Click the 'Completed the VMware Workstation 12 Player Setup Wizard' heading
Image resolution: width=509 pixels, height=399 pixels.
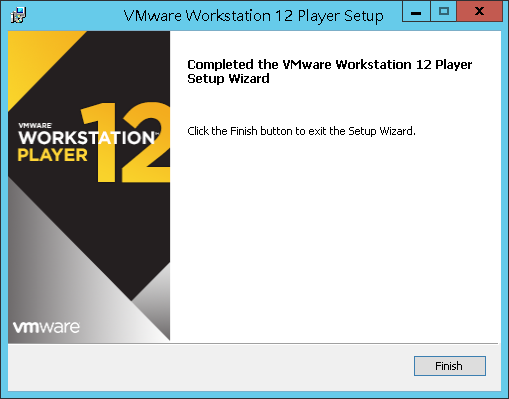(x=329, y=71)
